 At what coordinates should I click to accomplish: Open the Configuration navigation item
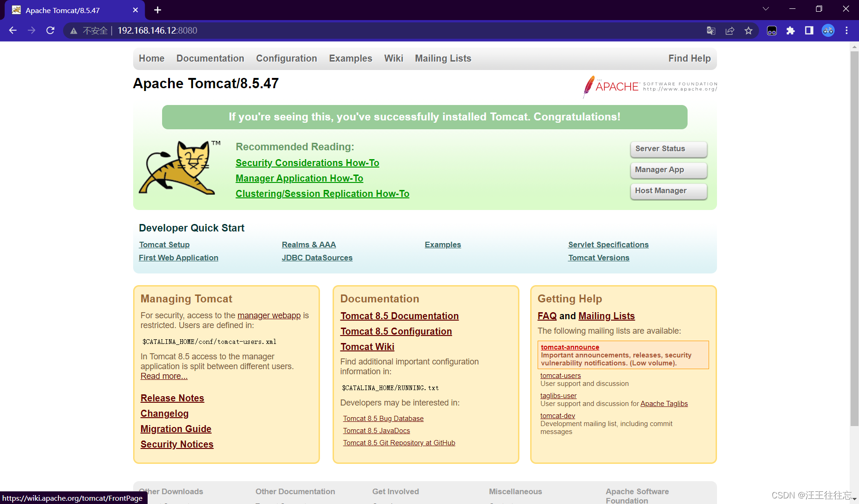[x=286, y=58]
